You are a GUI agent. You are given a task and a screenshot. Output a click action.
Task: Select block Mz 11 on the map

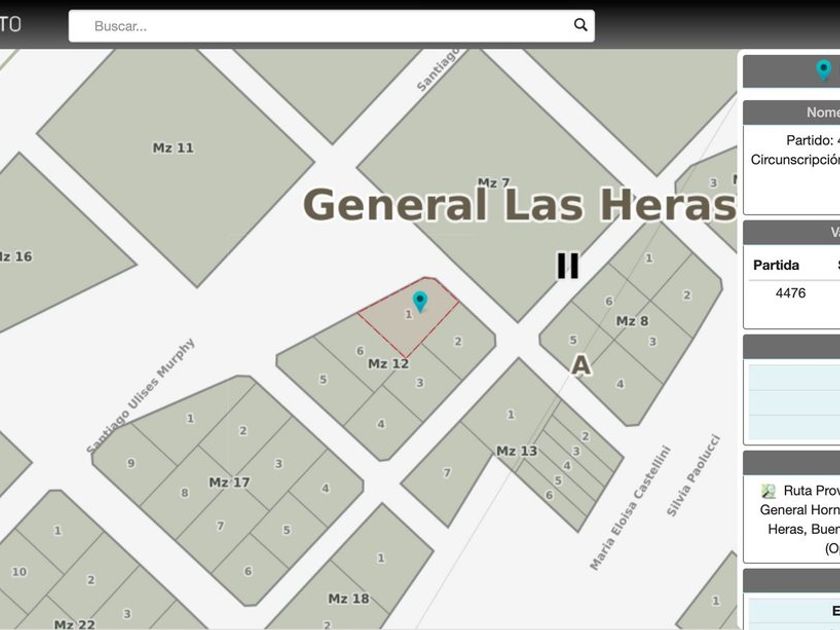tap(173, 148)
